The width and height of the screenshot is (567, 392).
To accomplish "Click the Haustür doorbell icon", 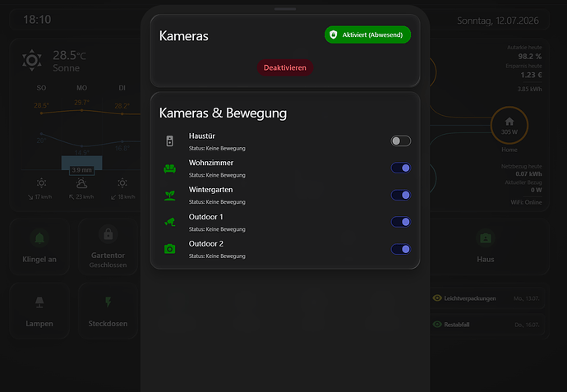I will pyautogui.click(x=169, y=141).
